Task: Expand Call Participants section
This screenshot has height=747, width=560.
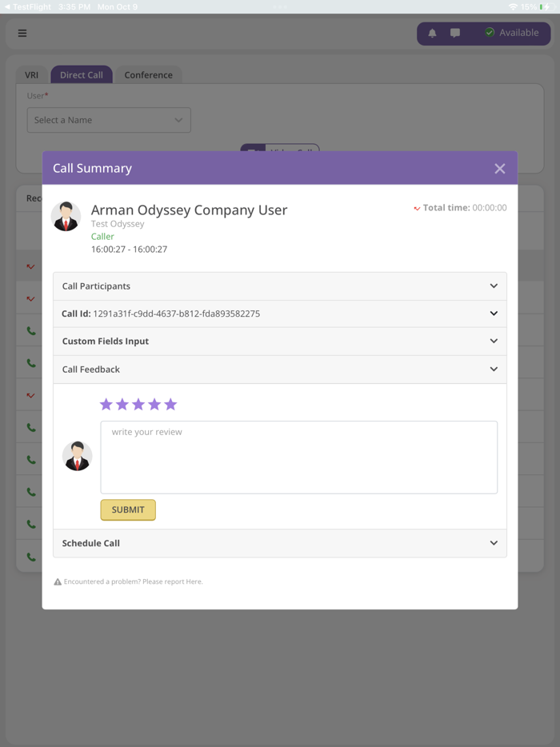Action: point(280,286)
